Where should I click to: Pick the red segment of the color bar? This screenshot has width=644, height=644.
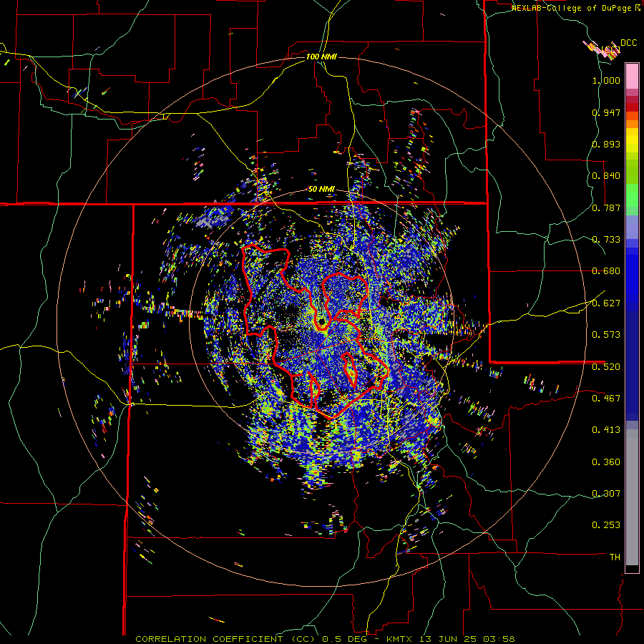[x=632, y=107]
